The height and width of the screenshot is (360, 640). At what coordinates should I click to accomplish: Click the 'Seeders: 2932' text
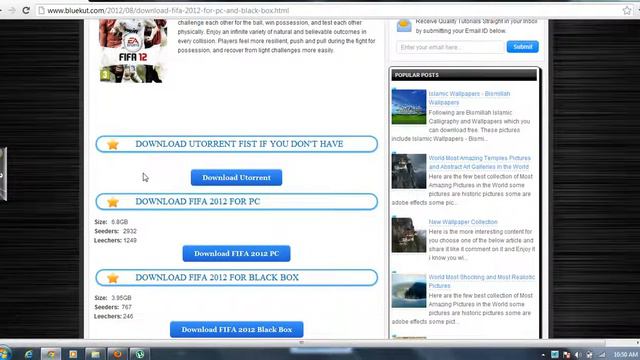click(x=116, y=231)
